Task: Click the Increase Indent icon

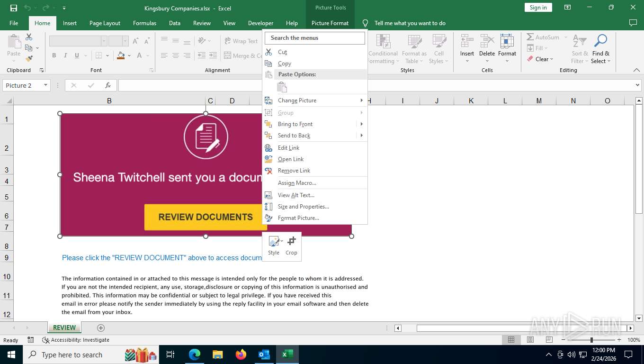Action: click(x=213, y=55)
